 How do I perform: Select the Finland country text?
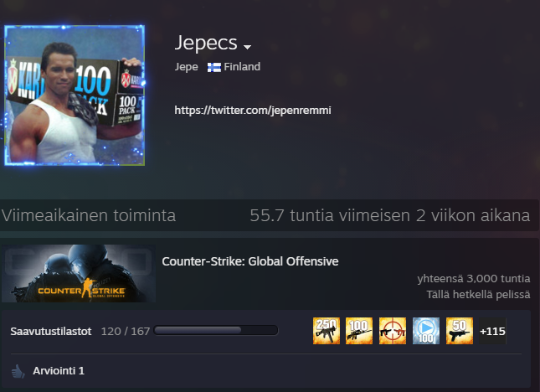(242, 66)
